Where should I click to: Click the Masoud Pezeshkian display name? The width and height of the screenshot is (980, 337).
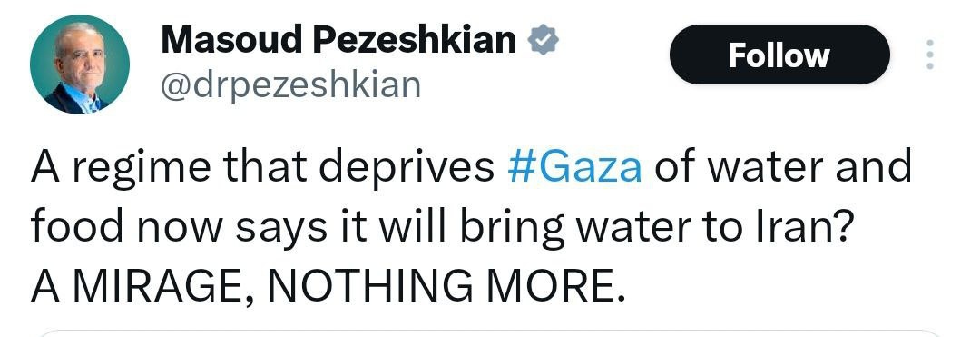click(x=338, y=40)
